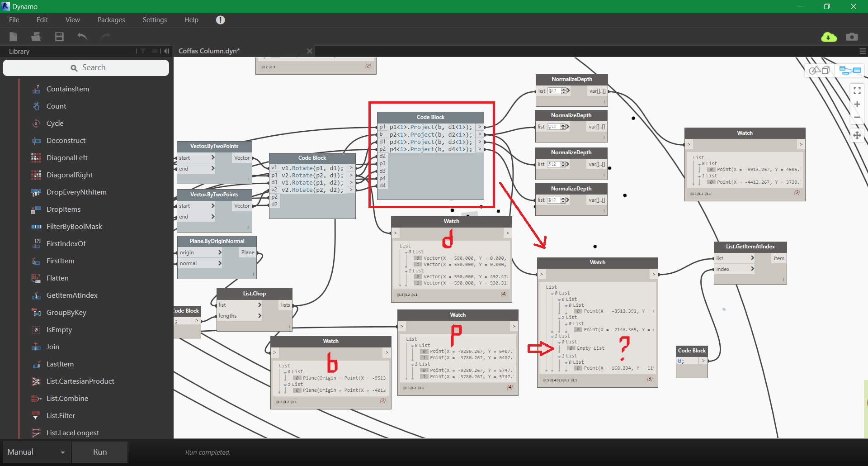Open the Edit menu
Screen dimensions: 868x466
pyautogui.click(x=42, y=20)
